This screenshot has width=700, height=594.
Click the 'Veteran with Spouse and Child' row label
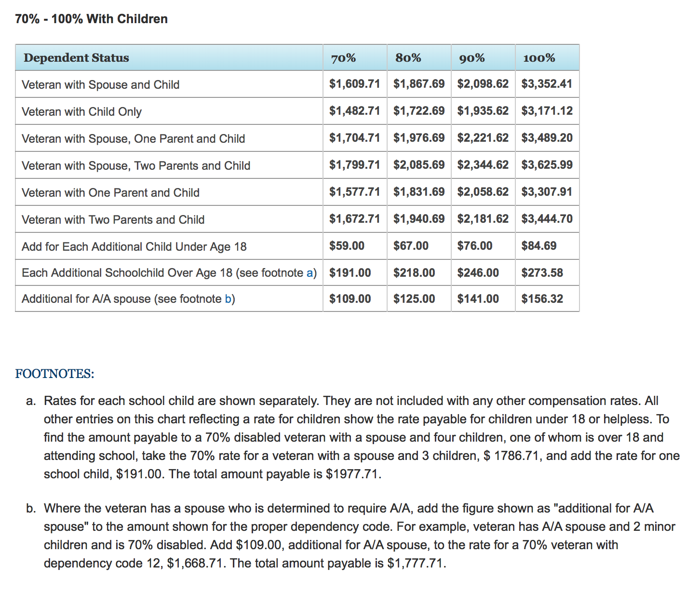[x=100, y=85]
